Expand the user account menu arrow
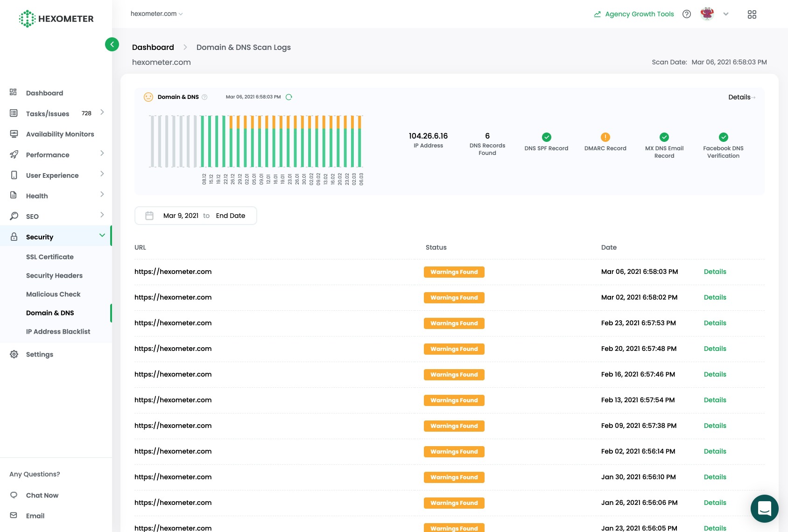The width and height of the screenshot is (788, 532). [x=726, y=14]
